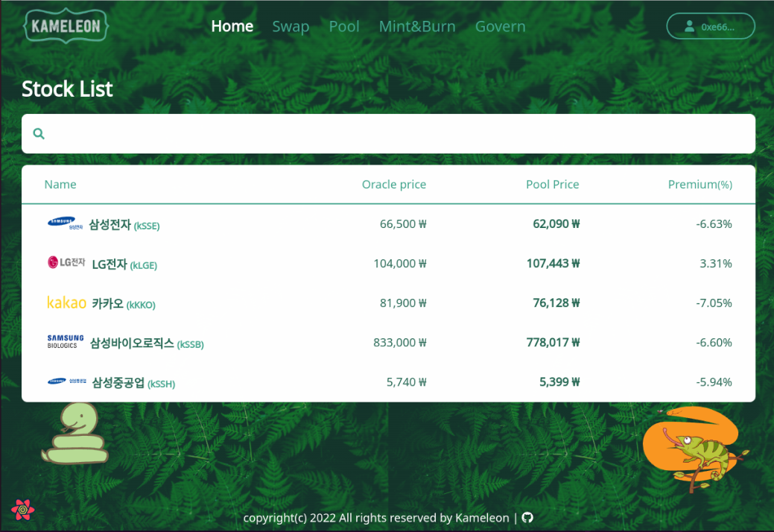Select LG전자 (kLGE) stock name
Screen dimensions: 774x532
[124, 265]
